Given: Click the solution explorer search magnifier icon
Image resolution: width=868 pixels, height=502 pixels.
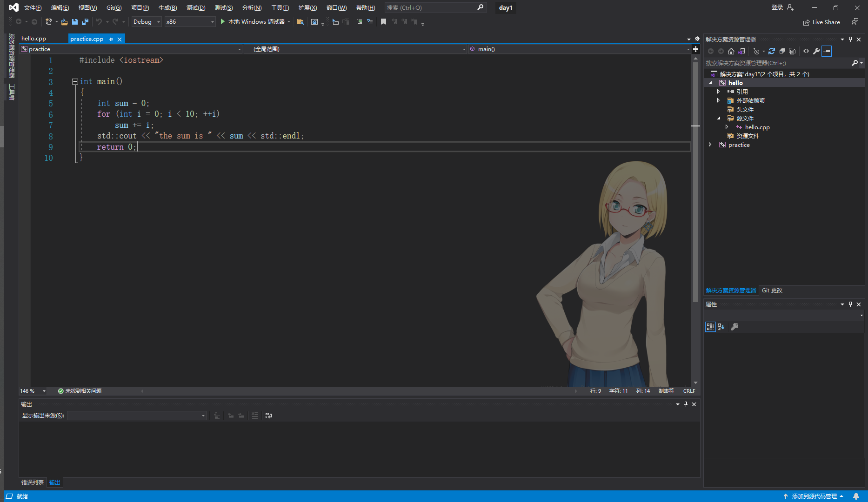Looking at the screenshot, I should click(855, 63).
